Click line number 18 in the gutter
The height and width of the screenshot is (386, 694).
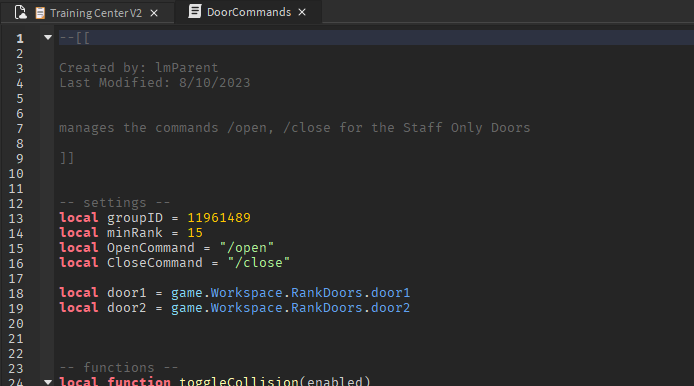coord(16,293)
